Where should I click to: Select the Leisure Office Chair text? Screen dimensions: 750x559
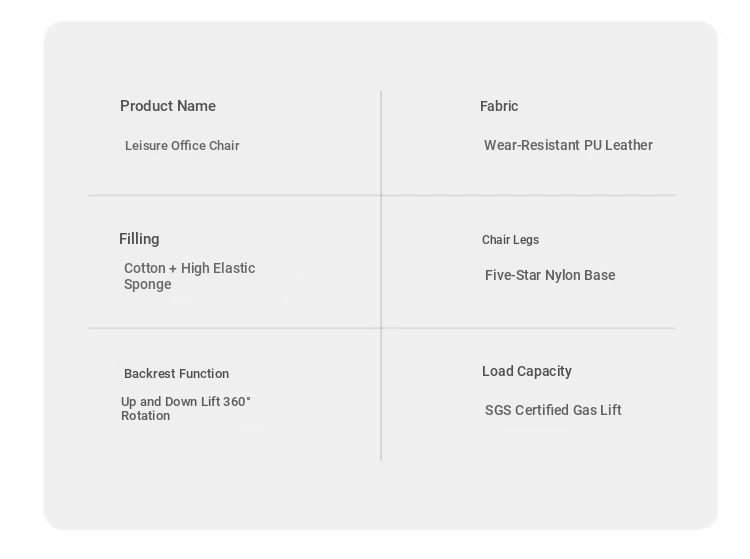point(182,145)
